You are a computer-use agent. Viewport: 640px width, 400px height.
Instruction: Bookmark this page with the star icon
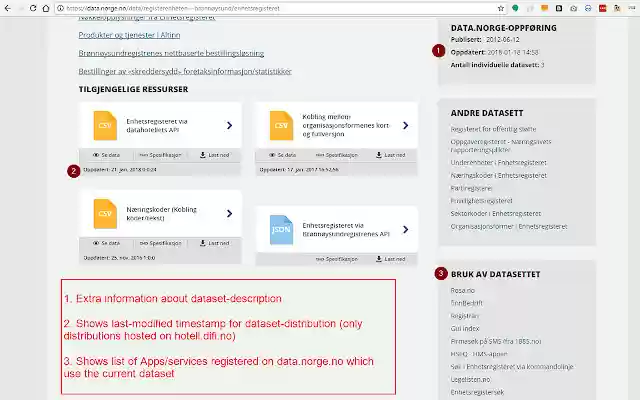[x=501, y=8]
